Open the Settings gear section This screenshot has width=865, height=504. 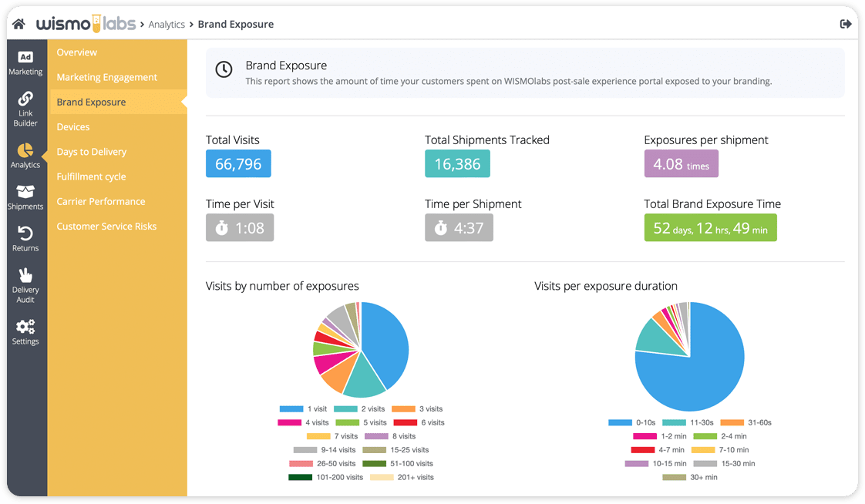(x=25, y=332)
